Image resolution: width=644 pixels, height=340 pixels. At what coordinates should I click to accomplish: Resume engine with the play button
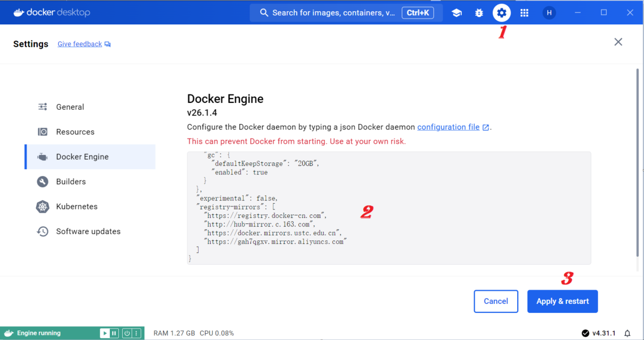click(104, 333)
